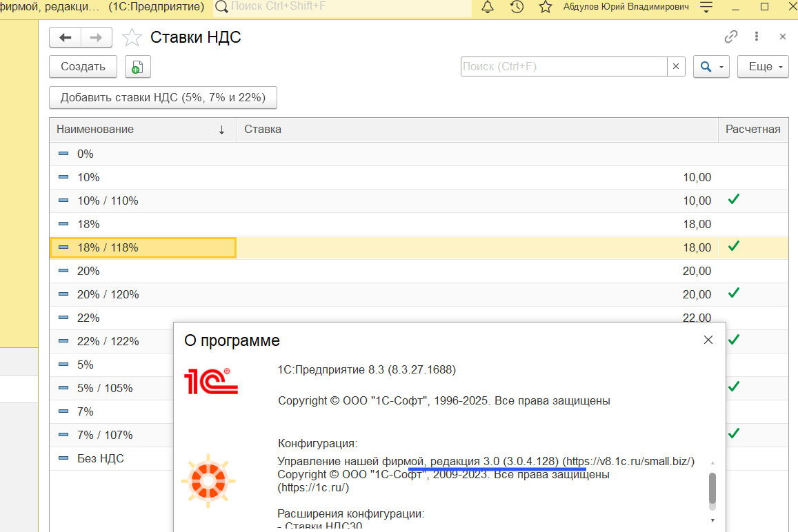Screen dimensions: 798x532
Task: Create new item by copying icon
Action: 137,67
